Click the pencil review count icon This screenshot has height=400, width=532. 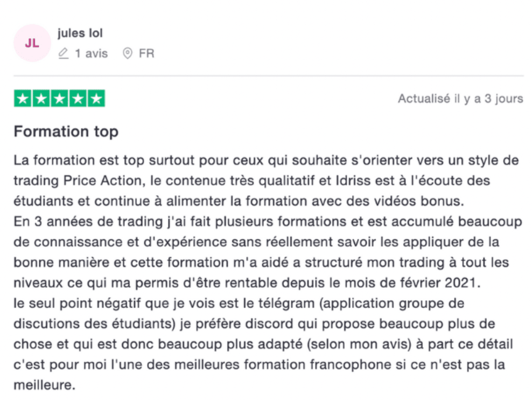pyautogui.click(x=64, y=53)
